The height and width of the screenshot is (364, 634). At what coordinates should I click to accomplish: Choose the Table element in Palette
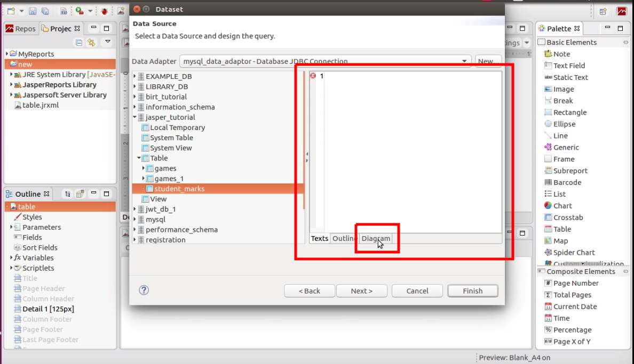coord(558,229)
